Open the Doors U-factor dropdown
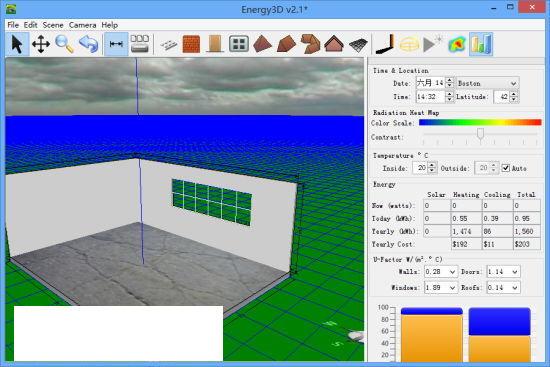This screenshot has height=367, width=550. [503, 272]
